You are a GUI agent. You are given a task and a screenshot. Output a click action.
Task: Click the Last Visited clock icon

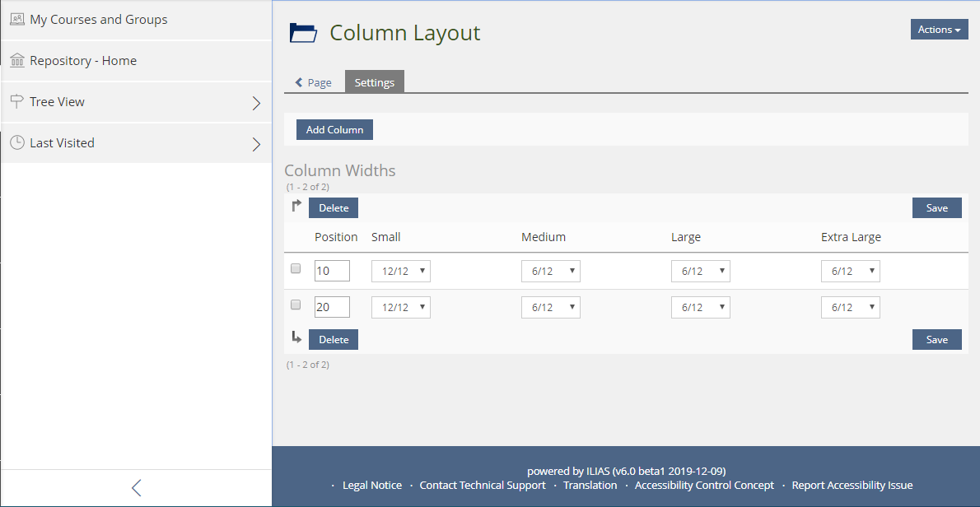pyautogui.click(x=17, y=142)
